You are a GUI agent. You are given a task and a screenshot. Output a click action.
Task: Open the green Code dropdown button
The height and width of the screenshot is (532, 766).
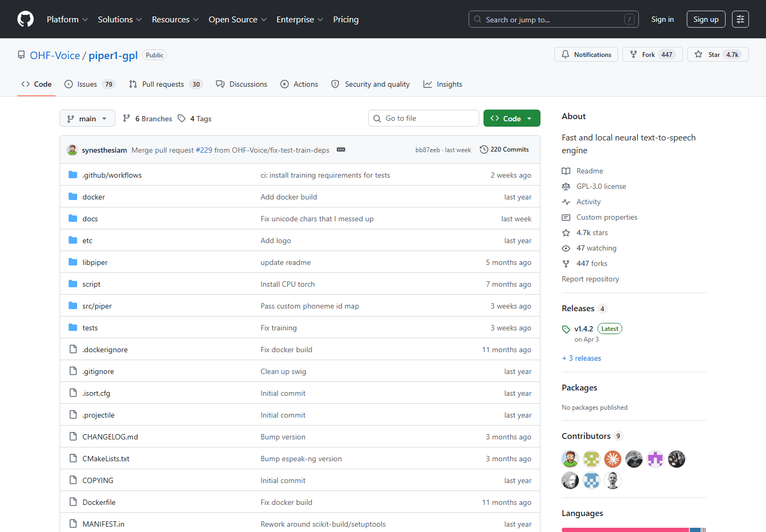click(x=512, y=118)
